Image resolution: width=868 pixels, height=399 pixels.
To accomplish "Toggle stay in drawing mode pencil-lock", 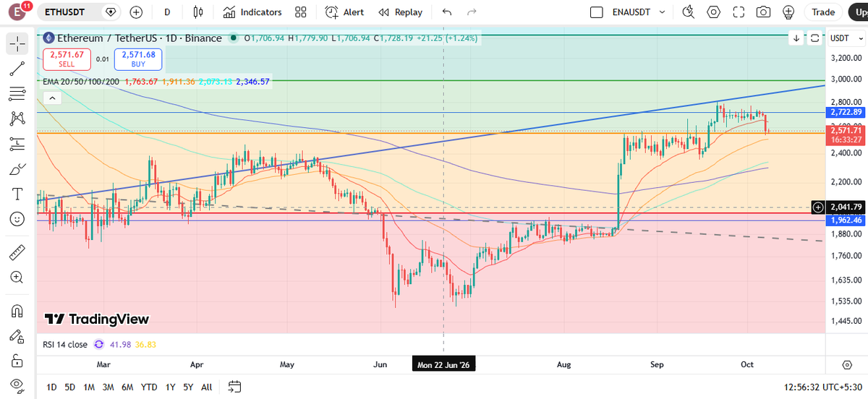I will pyautogui.click(x=17, y=336).
